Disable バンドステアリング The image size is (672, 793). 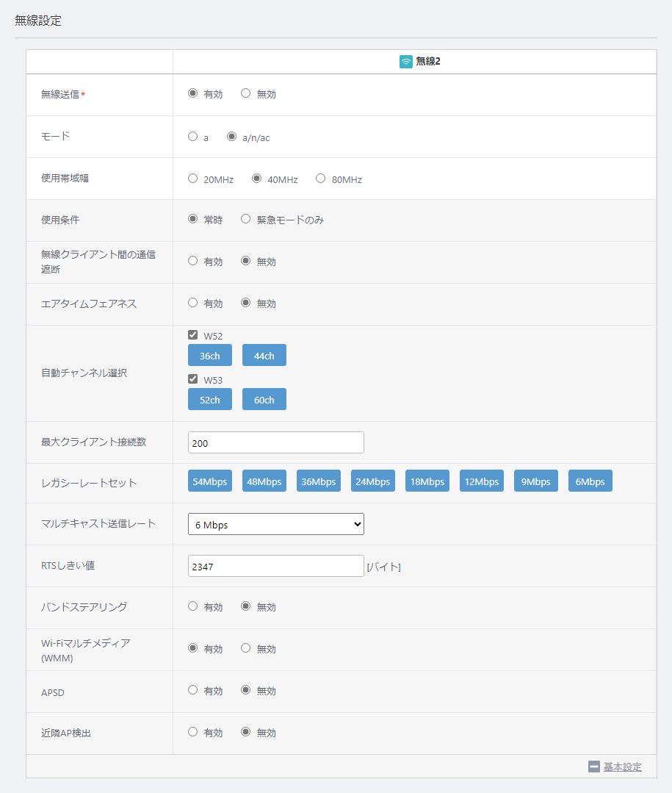[x=245, y=606]
